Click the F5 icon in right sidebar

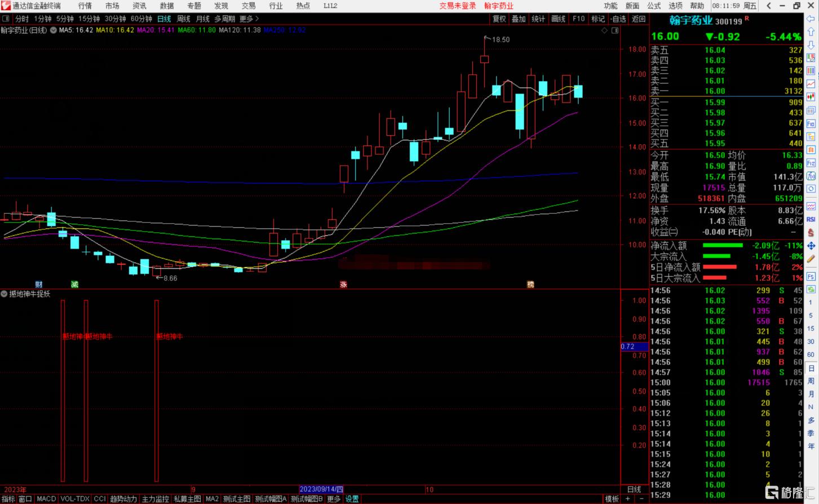811,277
